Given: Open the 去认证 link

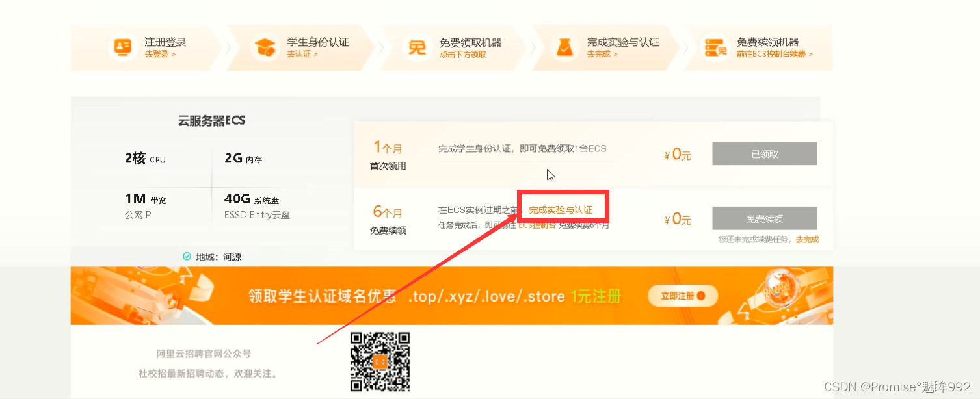Looking at the screenshot, I should tap(302, 55).
